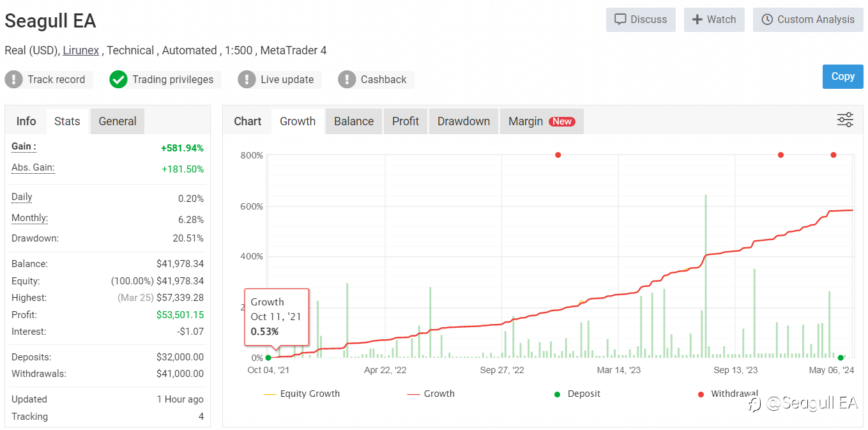868x430 pixels.
Task: Click the green deposit dot near May 06, '24
Action: click(841, 358)
